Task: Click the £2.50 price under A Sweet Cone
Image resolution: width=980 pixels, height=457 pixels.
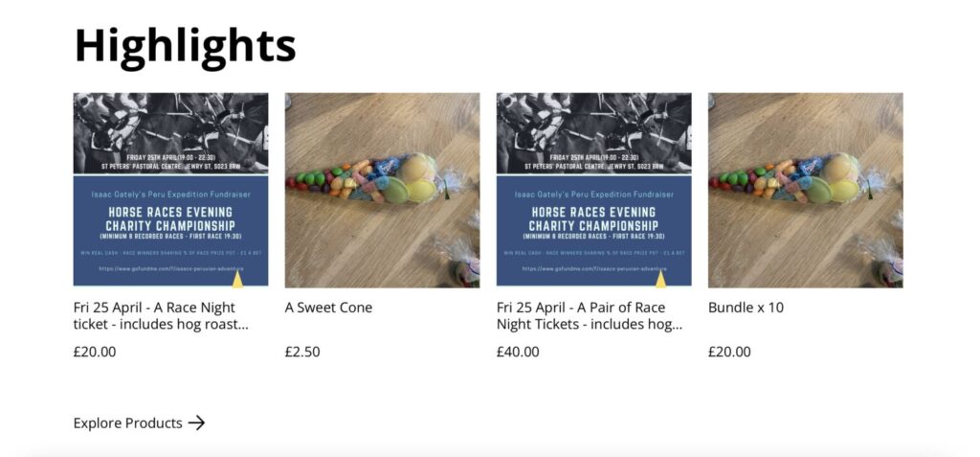Action: (x=302, y=352)
